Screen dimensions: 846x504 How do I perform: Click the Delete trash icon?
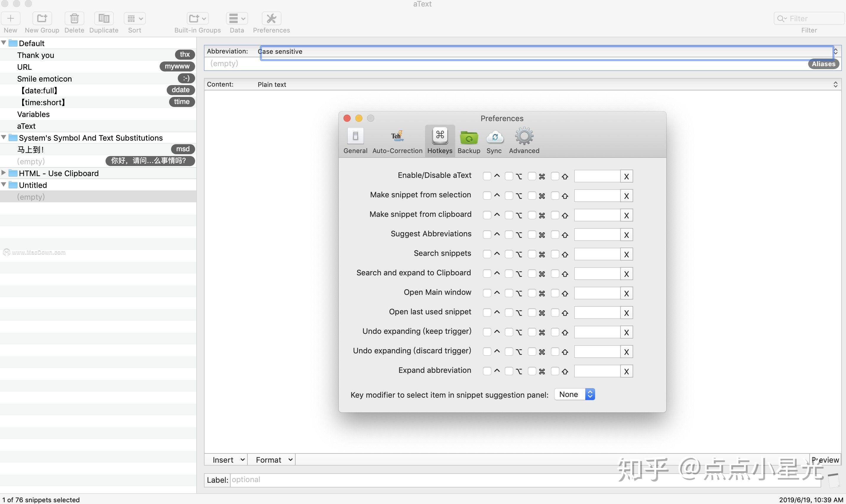click(74, 18)
